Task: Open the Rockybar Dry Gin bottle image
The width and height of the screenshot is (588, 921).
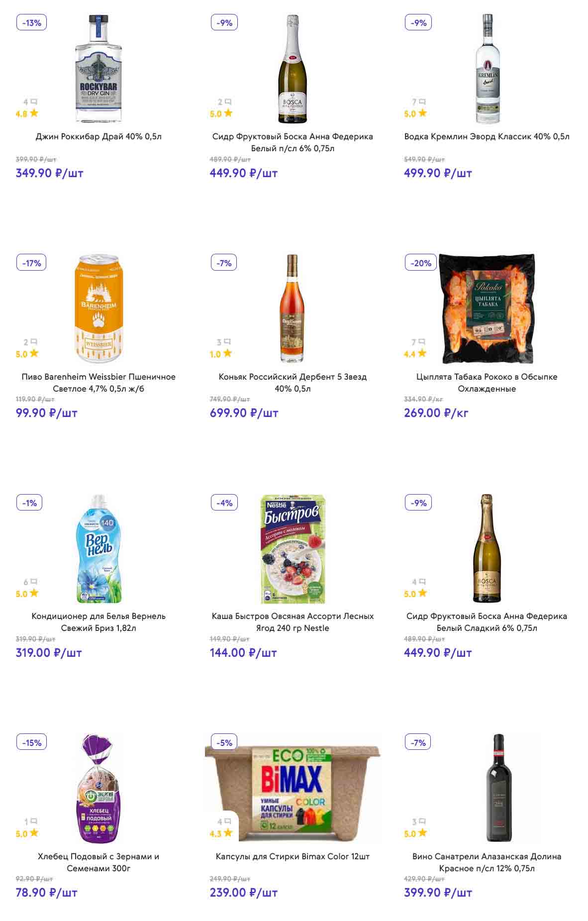Action: click(98, 69)
